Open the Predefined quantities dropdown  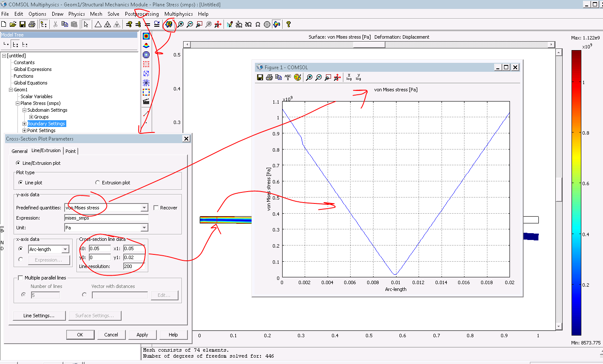tap(144, 208)
